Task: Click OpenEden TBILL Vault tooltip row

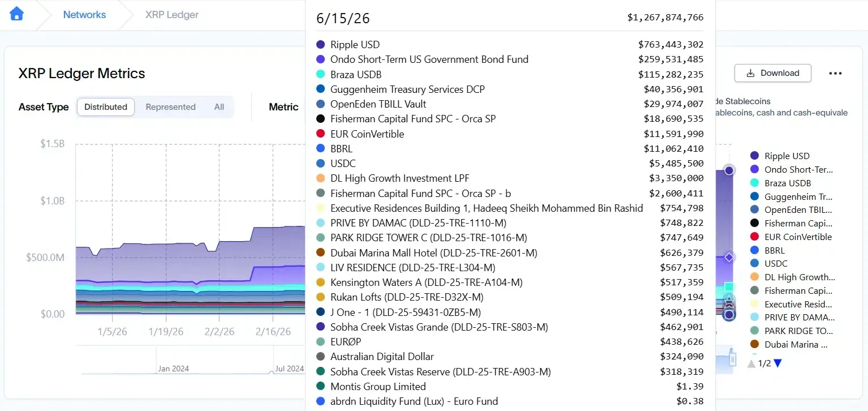Action: 510,104
